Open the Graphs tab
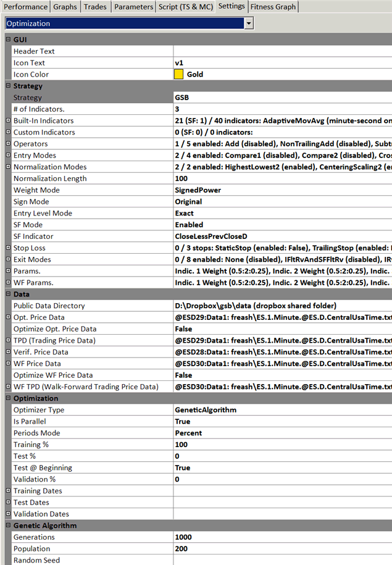This screenshot has height=565, width=392. pyautogui.click(x=65, y=7)
